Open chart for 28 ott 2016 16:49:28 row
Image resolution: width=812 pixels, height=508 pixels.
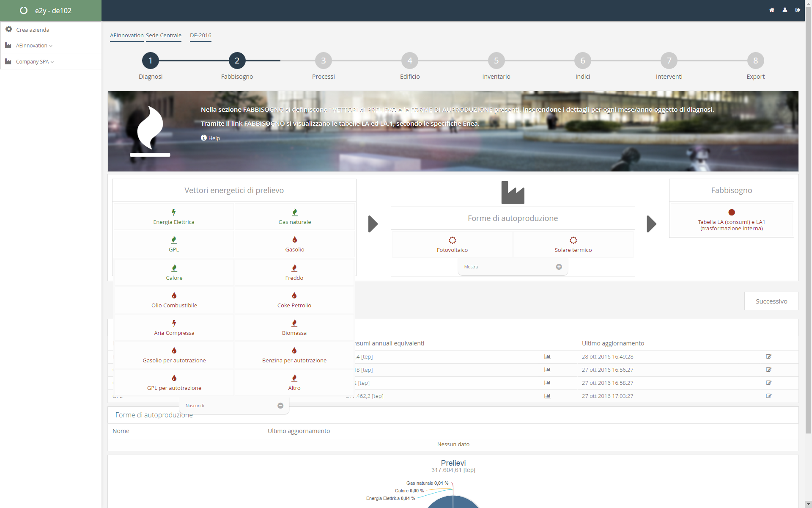(547, 356)
